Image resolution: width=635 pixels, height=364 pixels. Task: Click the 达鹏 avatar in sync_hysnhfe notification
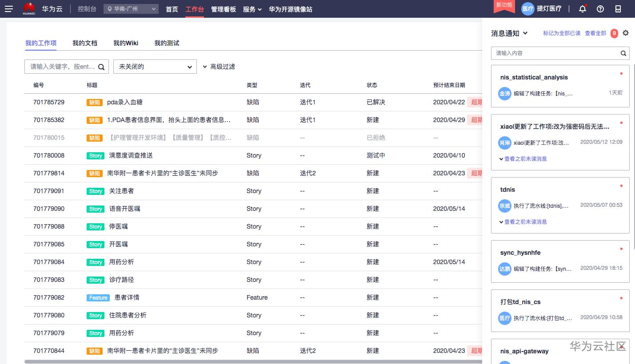pos(505,269)
